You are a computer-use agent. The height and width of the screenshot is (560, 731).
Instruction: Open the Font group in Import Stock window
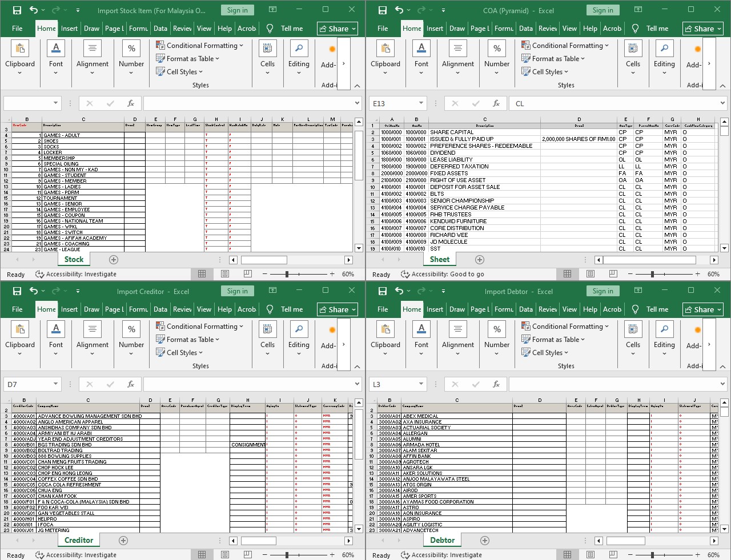point(56,57)
